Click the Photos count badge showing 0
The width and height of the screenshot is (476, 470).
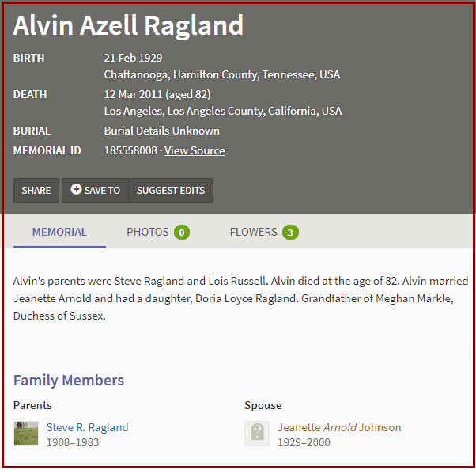coord(182,233)
